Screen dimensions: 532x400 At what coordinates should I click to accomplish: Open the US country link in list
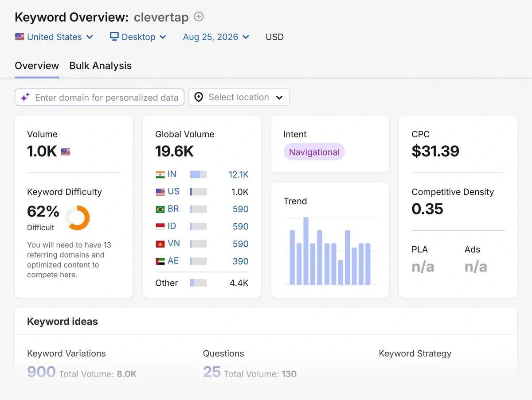[x=174, y=191]
